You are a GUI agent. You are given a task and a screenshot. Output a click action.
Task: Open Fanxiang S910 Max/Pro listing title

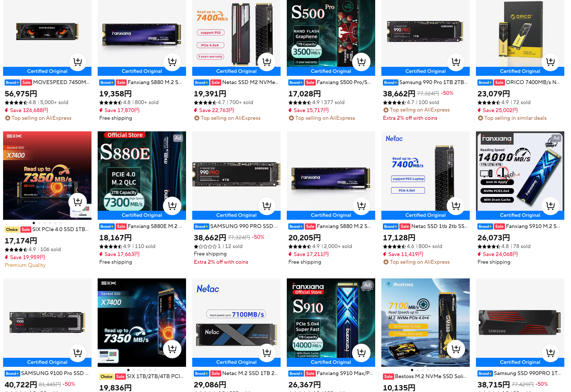345,373
